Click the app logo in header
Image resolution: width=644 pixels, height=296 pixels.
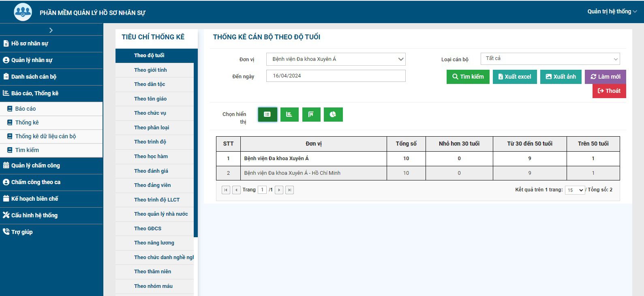[x=23, y=12]
